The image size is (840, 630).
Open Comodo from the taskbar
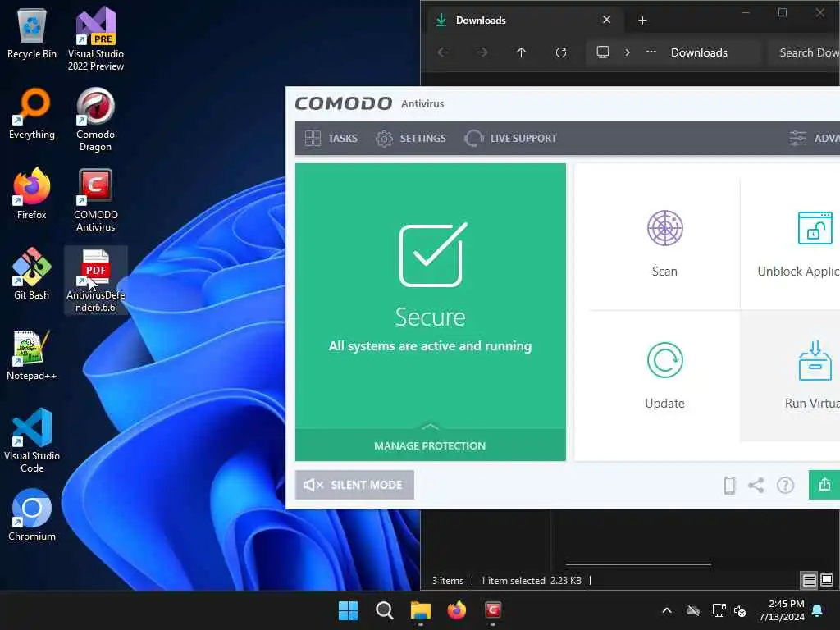(493, 610)
